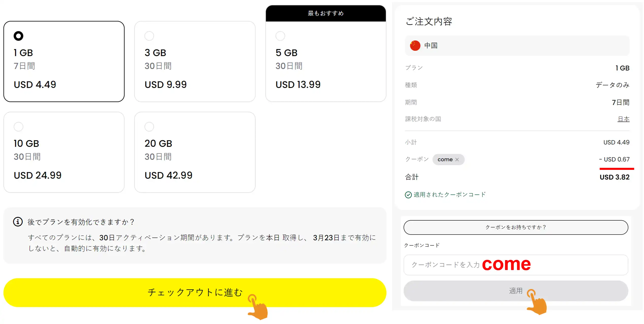This screenshot has width=644, height=324.
Task: Select the 10 GB plan radio button
Action: pos(18,127)
